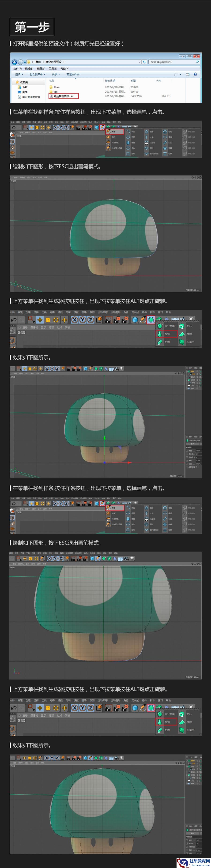211x868 pixels.
Task: Open the 工具(T) menu in Explorer
Action: coord(53,69)
